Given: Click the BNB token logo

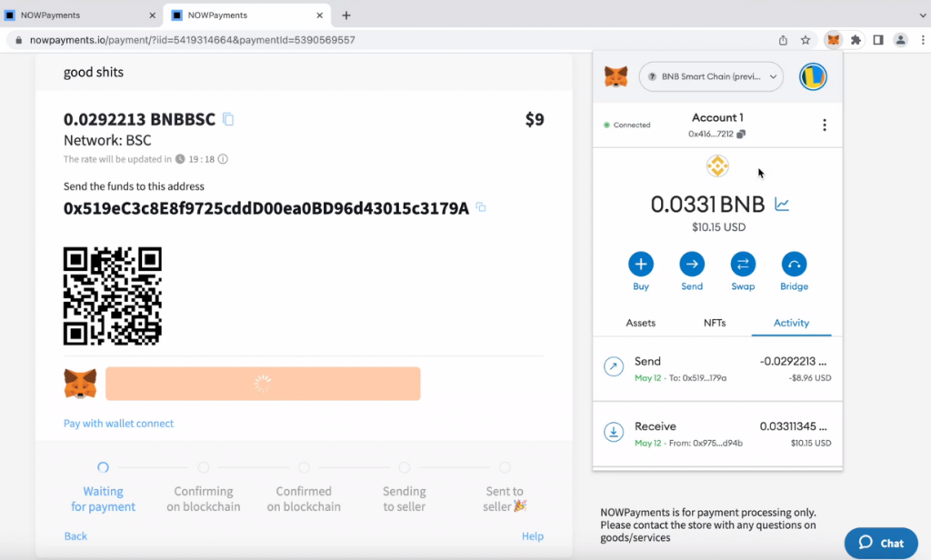Looking at the screenshot, I should (x=717, y=165).
